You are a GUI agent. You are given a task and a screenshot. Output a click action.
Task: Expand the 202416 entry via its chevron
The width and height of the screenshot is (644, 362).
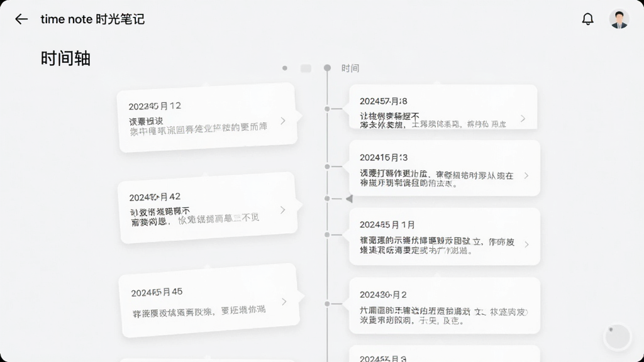(526, 176)
